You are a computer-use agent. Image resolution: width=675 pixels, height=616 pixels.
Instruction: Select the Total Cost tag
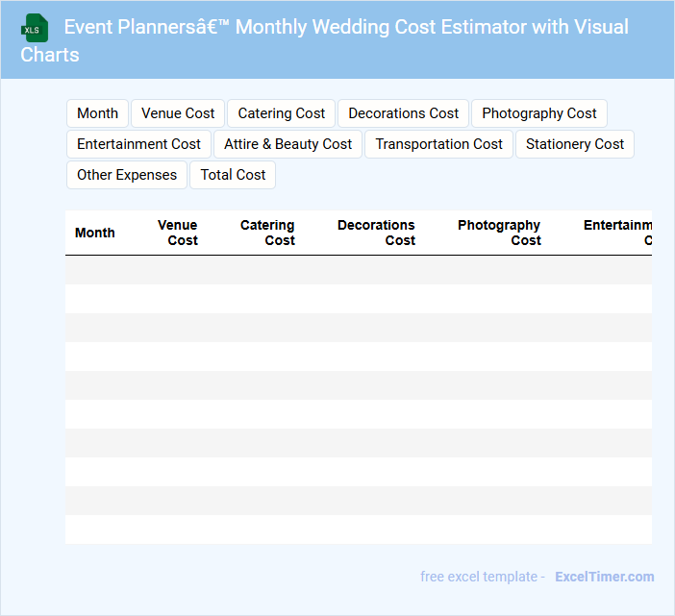[233, 175]
